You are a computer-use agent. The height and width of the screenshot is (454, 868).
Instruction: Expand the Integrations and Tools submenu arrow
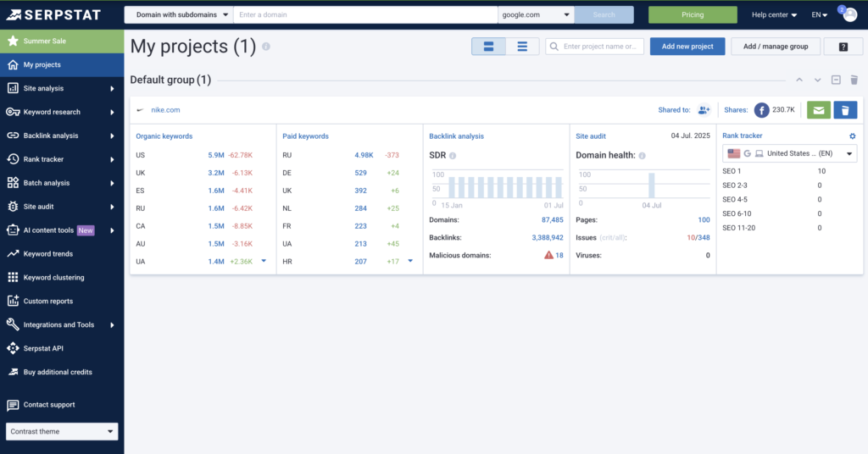click(113, 325)
